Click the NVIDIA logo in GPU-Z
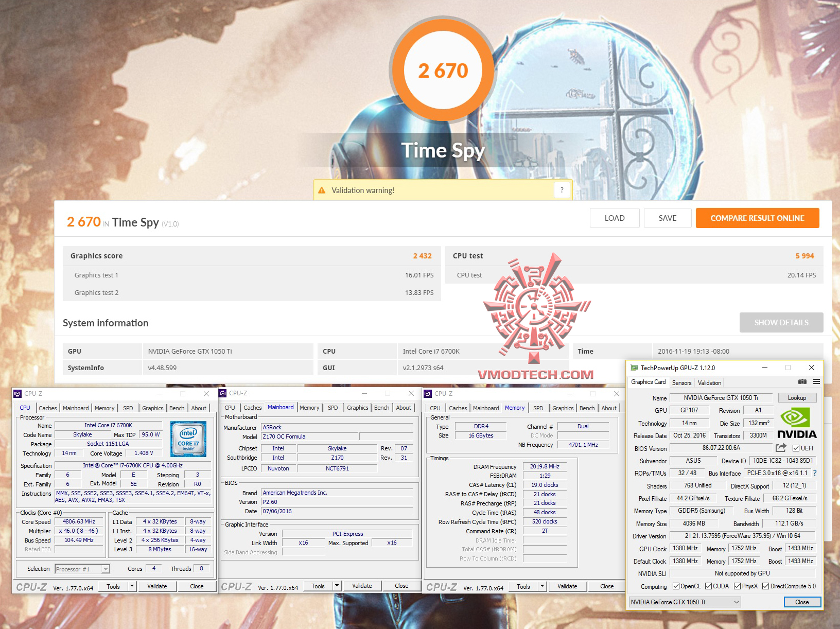 (797, 423)
